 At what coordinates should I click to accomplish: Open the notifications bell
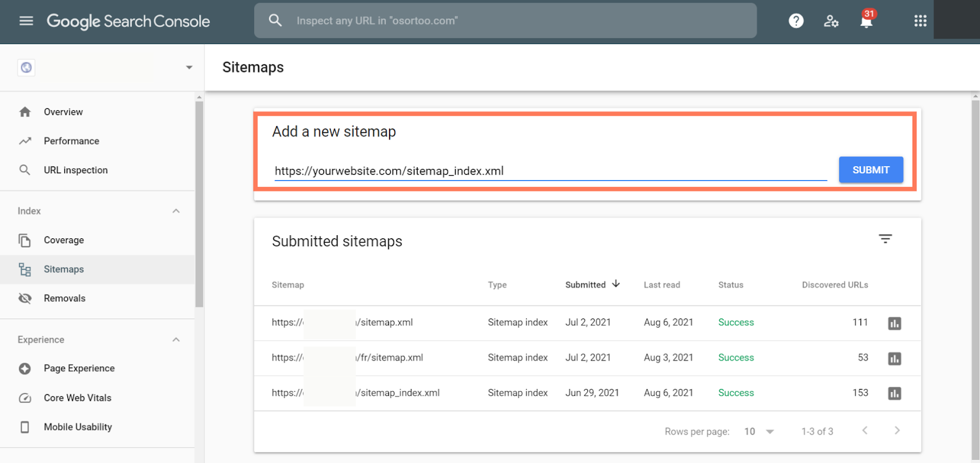coord(866,22)
